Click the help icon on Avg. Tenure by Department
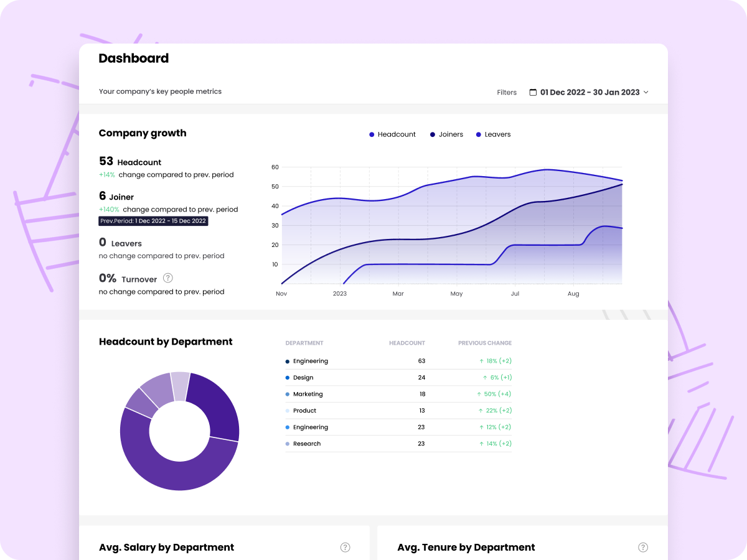747x560 pixels. 643,547
